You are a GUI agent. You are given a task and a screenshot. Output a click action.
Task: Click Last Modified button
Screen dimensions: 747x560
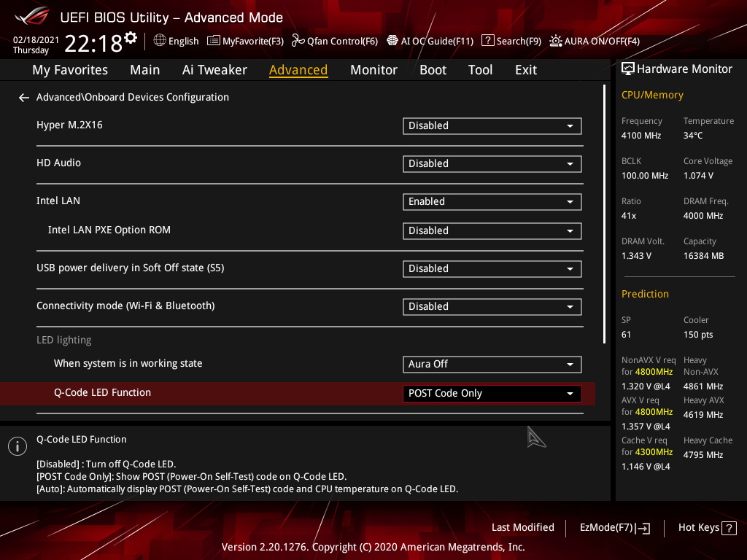[522, 528]
